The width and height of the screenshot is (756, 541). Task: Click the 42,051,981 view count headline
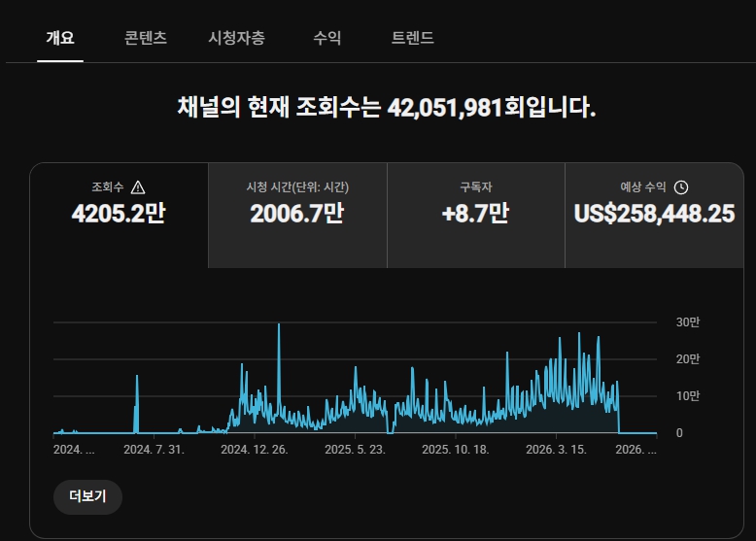(x=445, y=107)
